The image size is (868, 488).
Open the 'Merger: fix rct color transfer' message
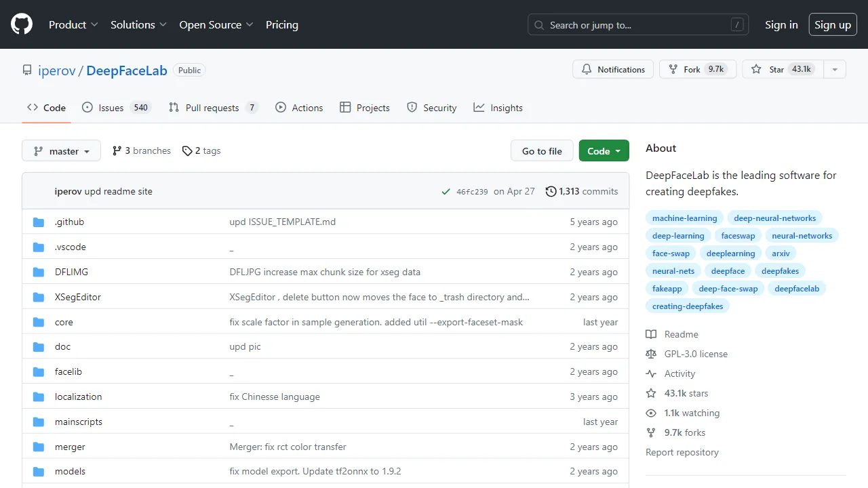coord(288,447)
